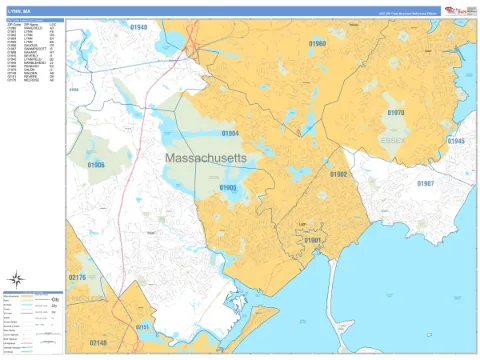The height and width of the screenshot is (360, 480).
Task: Select the LYNNFIELD row in ZIP index
Action: pyautogui.click(x=31, y=59)
